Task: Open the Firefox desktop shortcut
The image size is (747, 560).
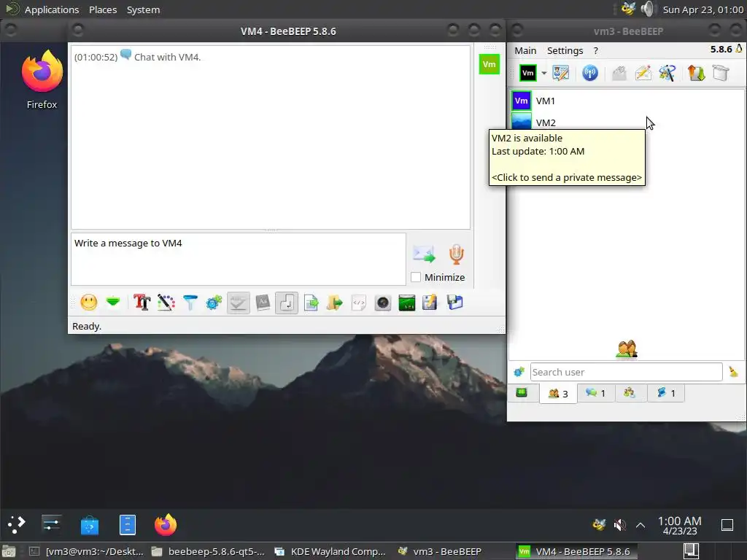Action: coord(42,79)
